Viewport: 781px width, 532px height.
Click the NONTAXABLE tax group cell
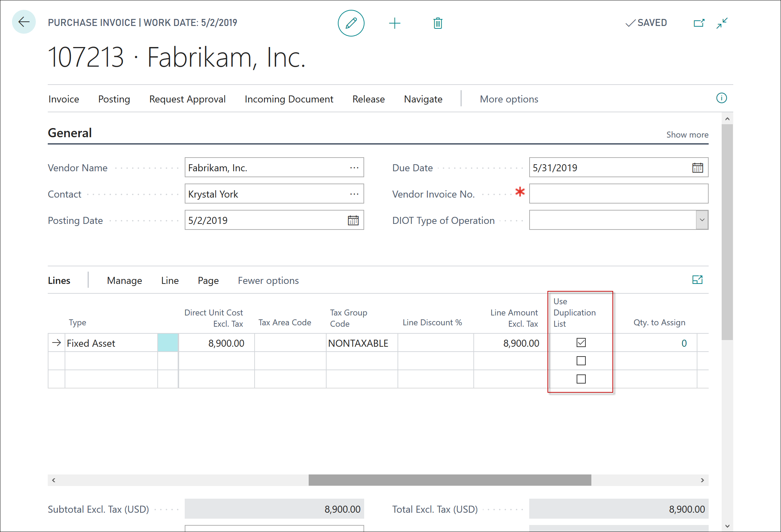pyautogui.click(x=362, y=343)
